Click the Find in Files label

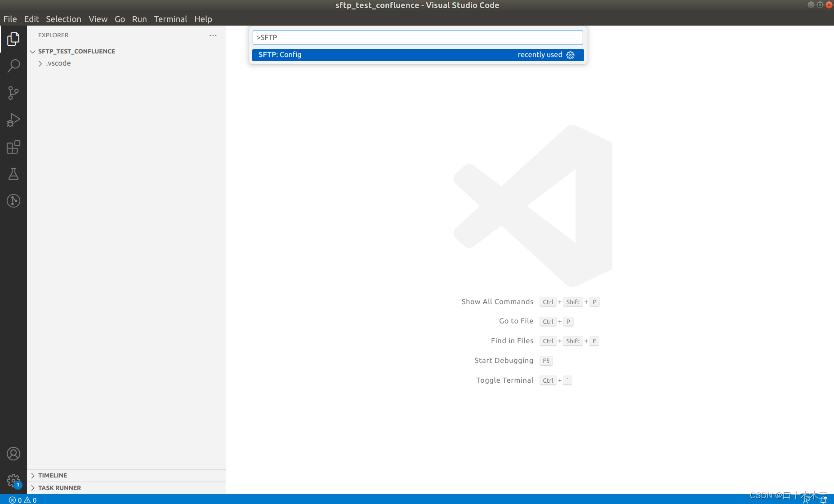pos(512,340)
